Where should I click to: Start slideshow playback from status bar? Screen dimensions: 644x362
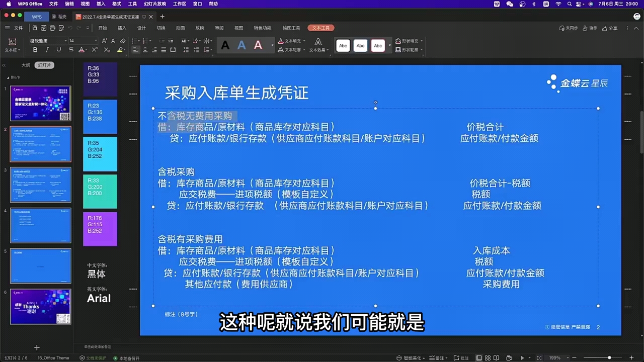(522, 358)
